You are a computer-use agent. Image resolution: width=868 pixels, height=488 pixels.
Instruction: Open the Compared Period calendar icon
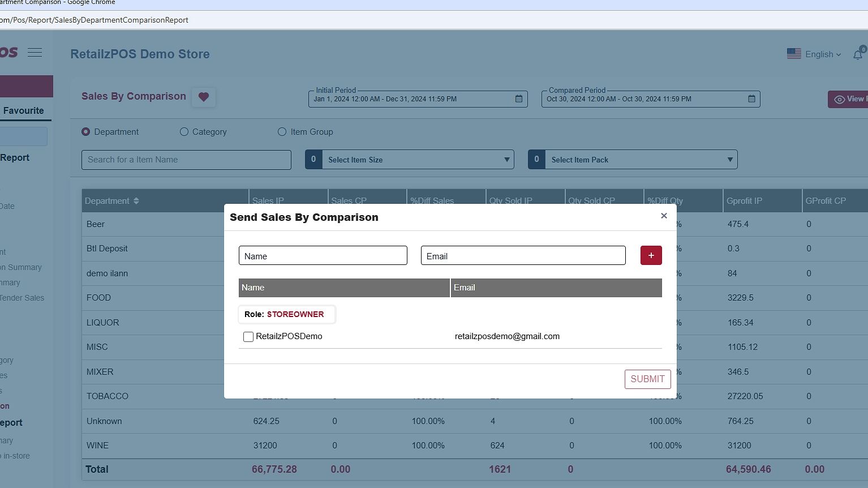point(751,99)
